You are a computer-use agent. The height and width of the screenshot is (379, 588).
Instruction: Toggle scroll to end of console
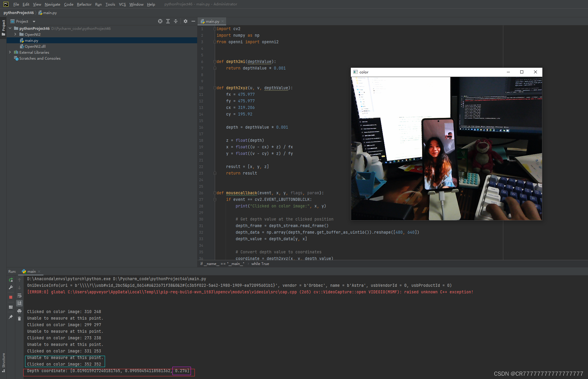pyautogui.click(x=19, y=303)
